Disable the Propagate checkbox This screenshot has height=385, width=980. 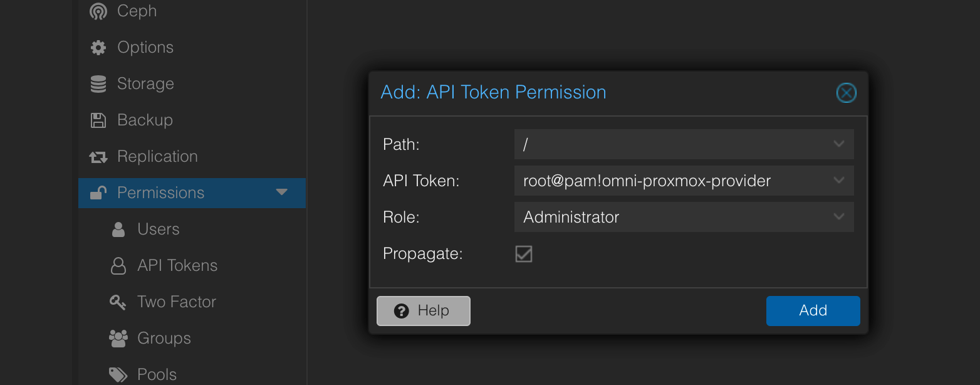523,254
